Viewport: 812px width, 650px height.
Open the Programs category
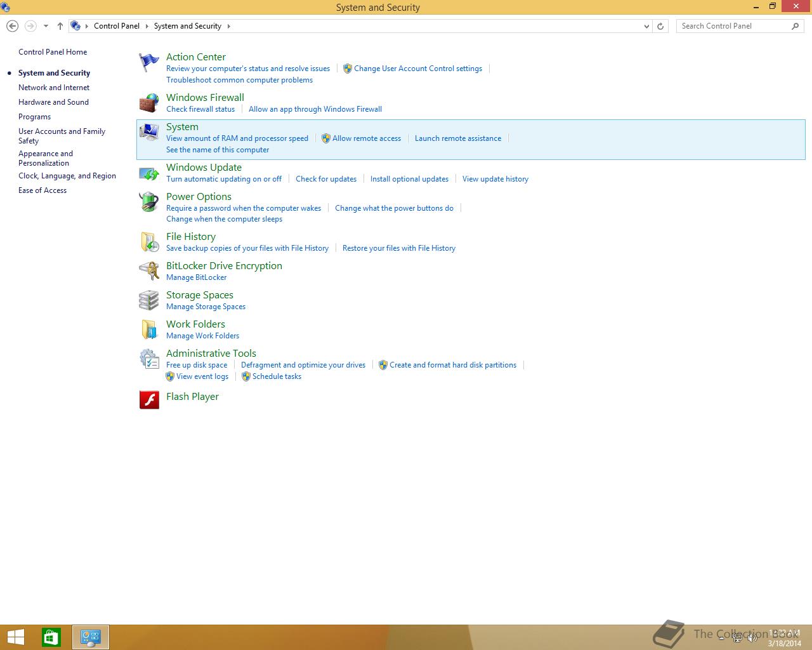click(x=34, y=117)
